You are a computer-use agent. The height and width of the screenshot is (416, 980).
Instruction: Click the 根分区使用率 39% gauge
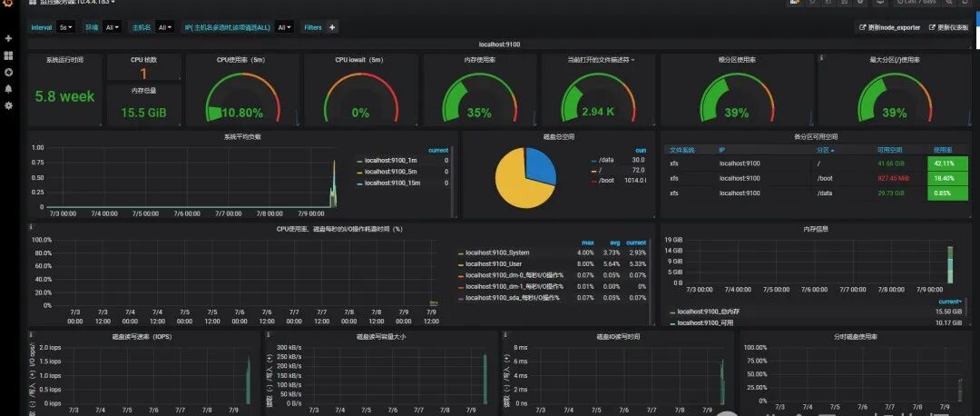click(737, 97)
